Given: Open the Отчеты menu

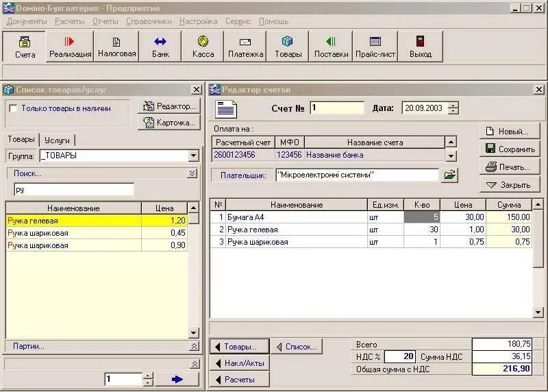Looking at the screenshot, I should pyautogui.click(x=105, y=21).
